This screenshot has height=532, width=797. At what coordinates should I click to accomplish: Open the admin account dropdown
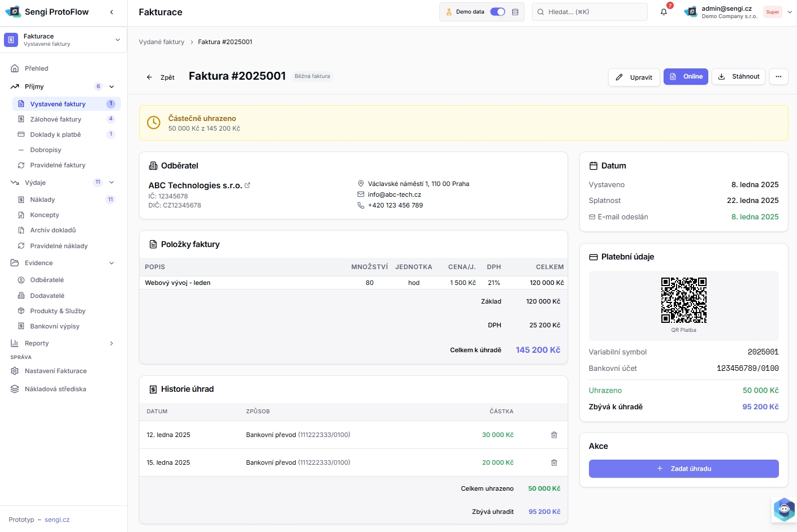[x=789, y=12]
